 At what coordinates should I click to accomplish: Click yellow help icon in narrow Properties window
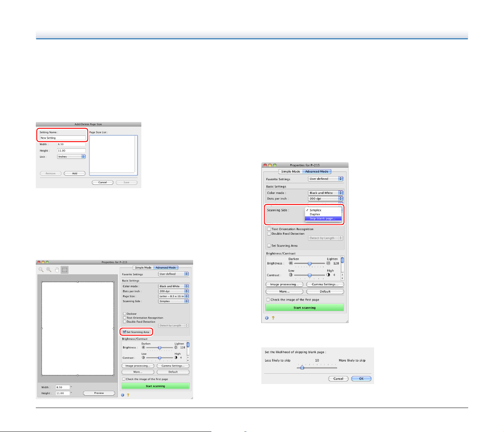[x=273, y=318]
